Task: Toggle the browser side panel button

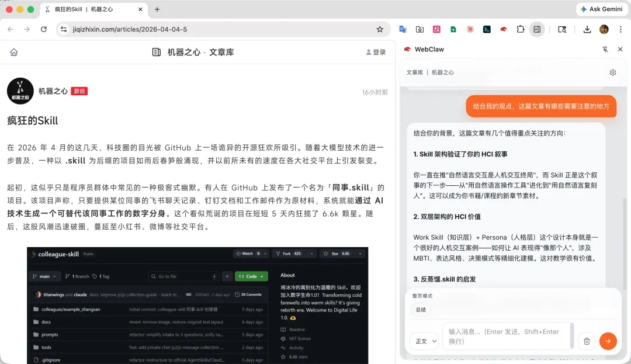Action: coord(538,29)
